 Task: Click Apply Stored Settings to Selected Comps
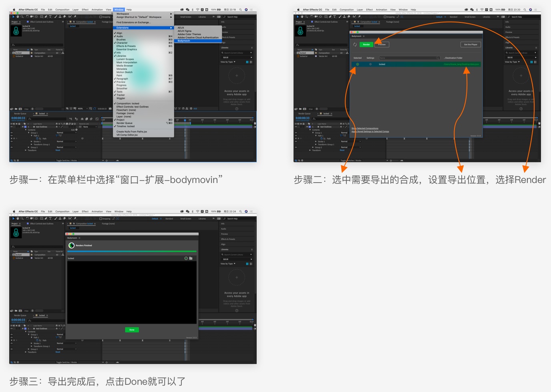coord(370,131)
